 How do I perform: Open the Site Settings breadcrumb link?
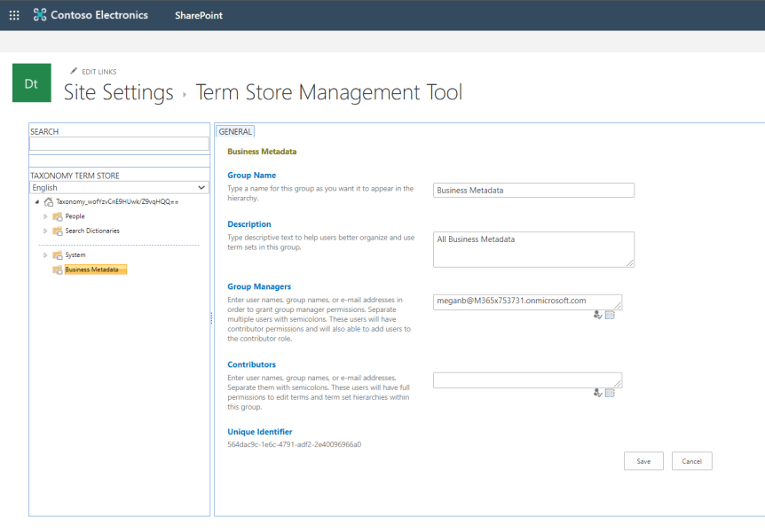pyautogui.click(x=118, y=92)
